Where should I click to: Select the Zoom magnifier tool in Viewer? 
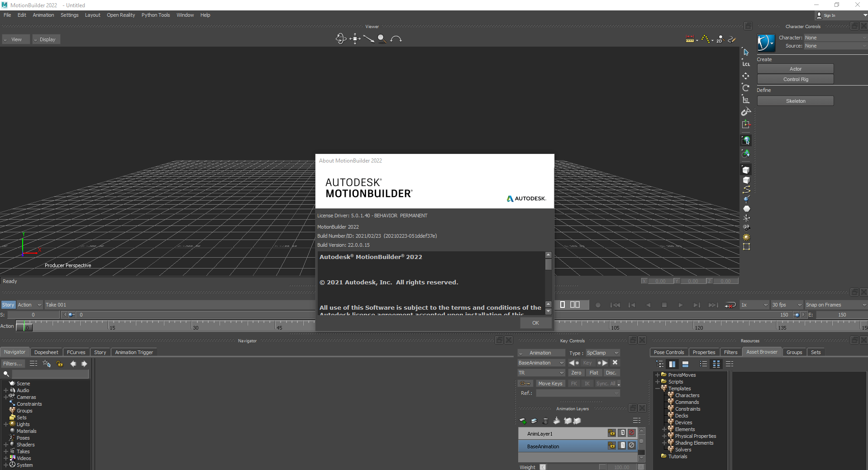click(382, 39)
